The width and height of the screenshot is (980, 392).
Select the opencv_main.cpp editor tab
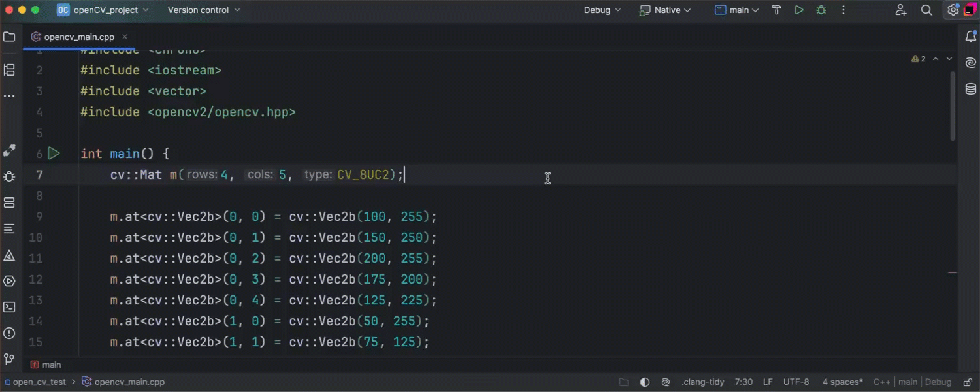coord(78,37)
